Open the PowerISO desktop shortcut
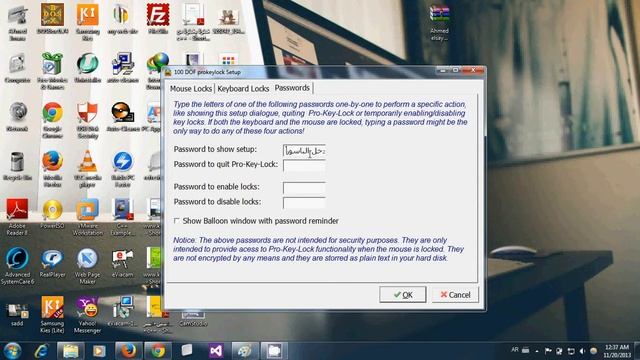640x360 pixels. 52,214
